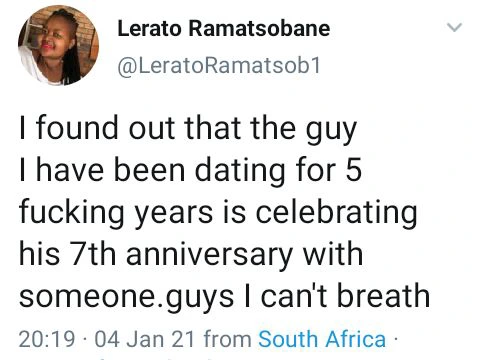Screen dimensions: 480x360
Task: Open Lerato Ramatsobane's profile picture
Action: (x=58, y=45)
